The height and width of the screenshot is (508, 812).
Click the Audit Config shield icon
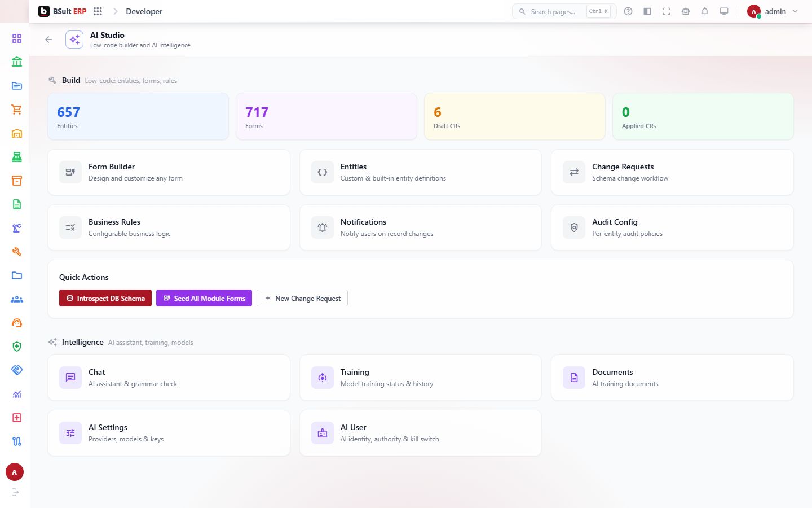[574, 227]
